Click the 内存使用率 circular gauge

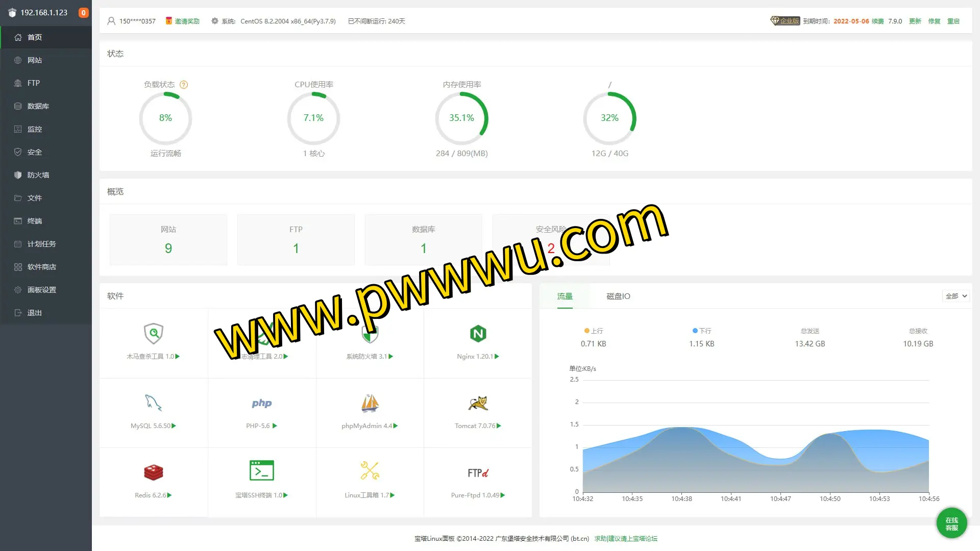[x=461, y=118]
